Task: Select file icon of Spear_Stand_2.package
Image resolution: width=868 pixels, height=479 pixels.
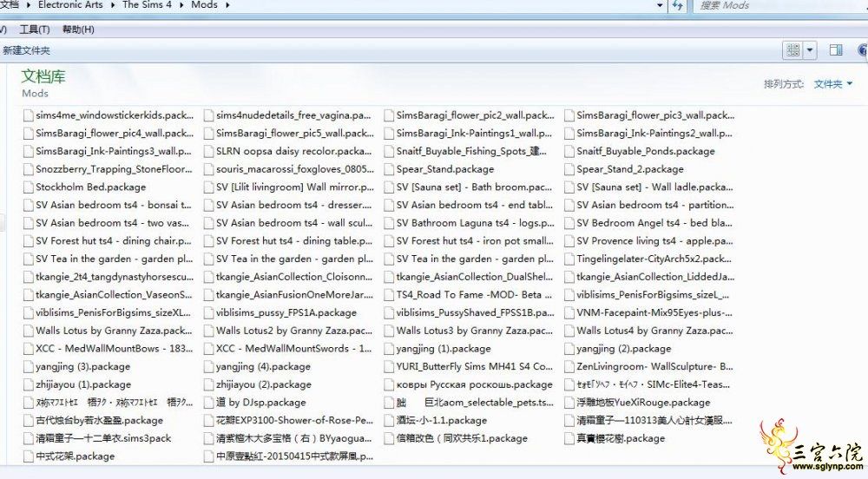Action: tap(569, 169)
